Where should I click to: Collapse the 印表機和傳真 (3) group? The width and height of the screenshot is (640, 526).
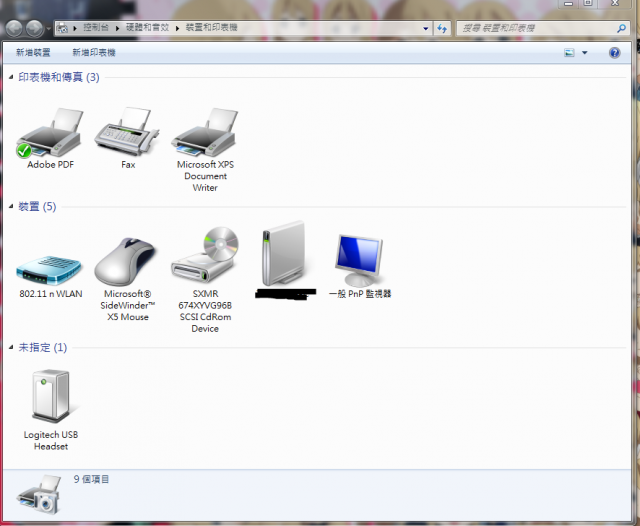pyautogui.click(x=11, y=77)
